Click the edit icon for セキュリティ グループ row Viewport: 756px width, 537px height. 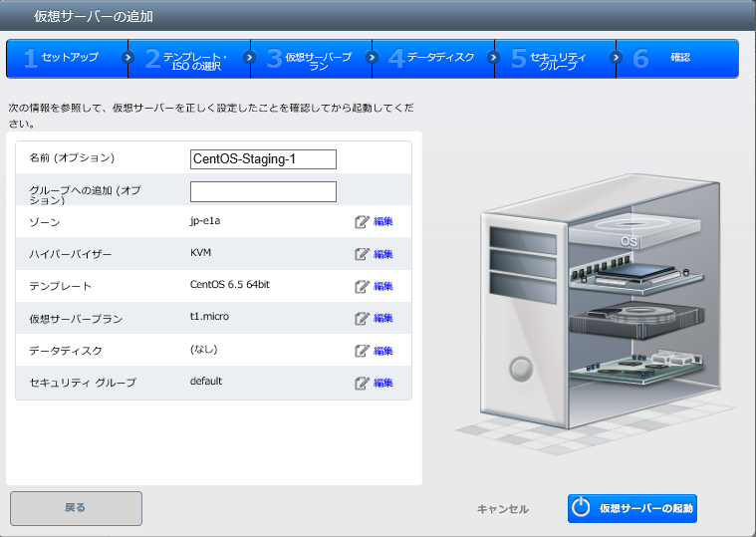(x=363, y=383)
